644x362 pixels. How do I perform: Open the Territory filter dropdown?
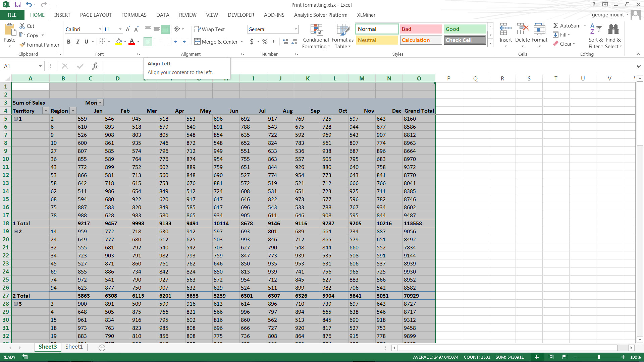click(46, 111)
